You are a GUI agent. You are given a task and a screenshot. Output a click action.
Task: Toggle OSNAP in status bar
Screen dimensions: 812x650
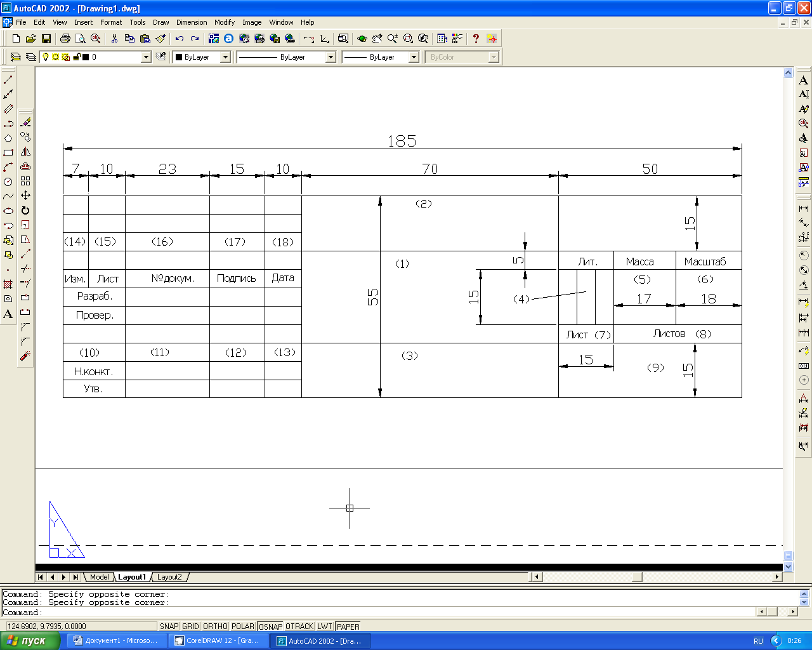click(x=271, y=627)
